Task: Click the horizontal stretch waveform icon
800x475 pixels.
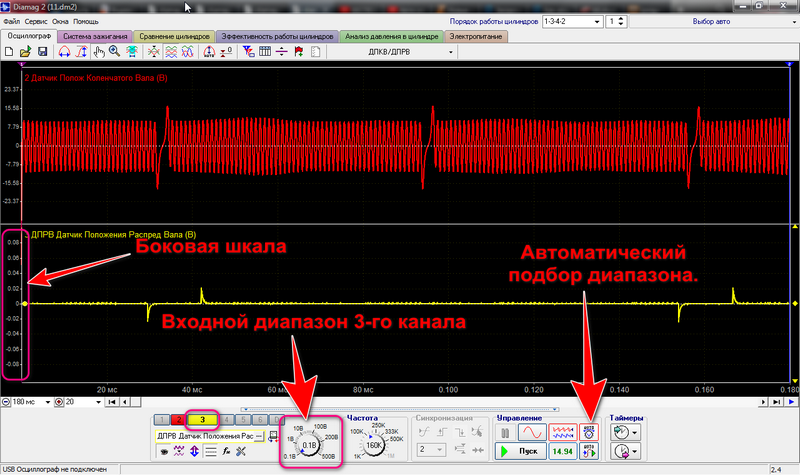Action: (x=64, y=52)
